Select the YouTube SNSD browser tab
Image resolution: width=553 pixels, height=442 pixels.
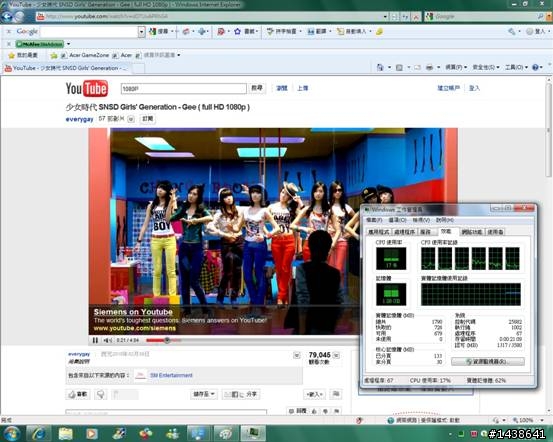pyautogui.click(x=67, y=68)
